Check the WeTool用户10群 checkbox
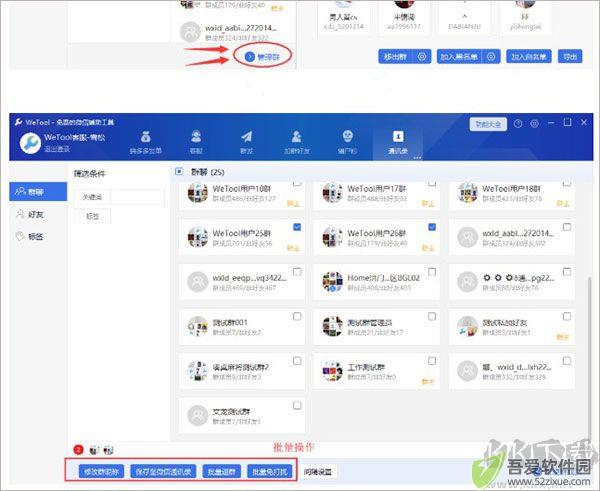 point(297,184)
